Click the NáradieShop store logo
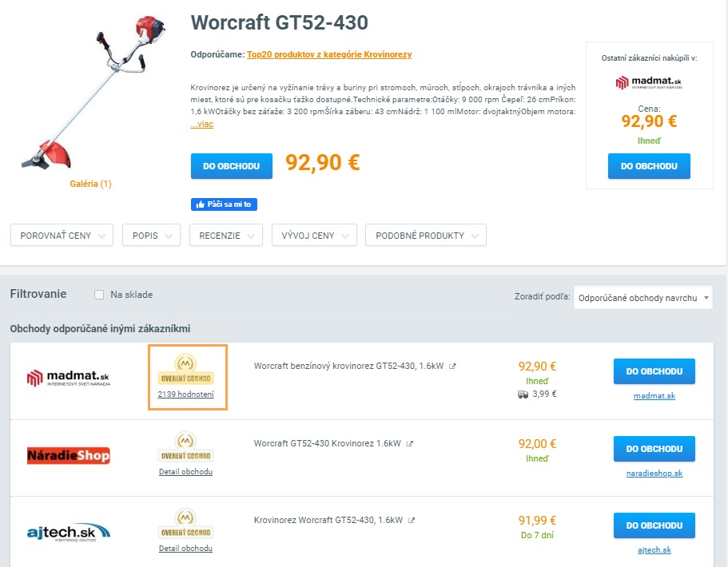 (x=69, y=455)
